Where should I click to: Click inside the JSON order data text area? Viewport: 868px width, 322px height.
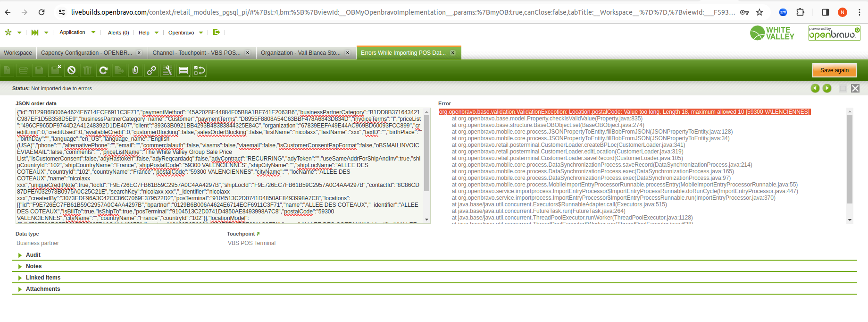click(x=220, y=165)
